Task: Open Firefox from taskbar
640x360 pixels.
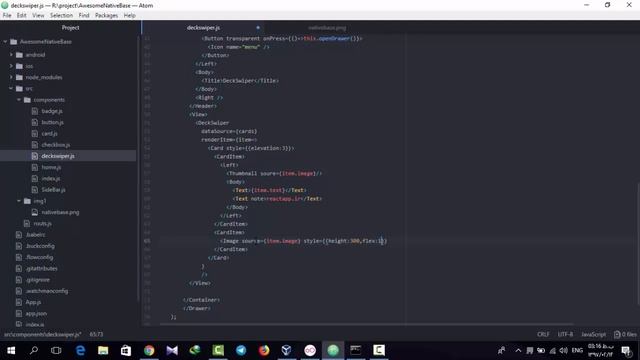Action: click(264, 350)
